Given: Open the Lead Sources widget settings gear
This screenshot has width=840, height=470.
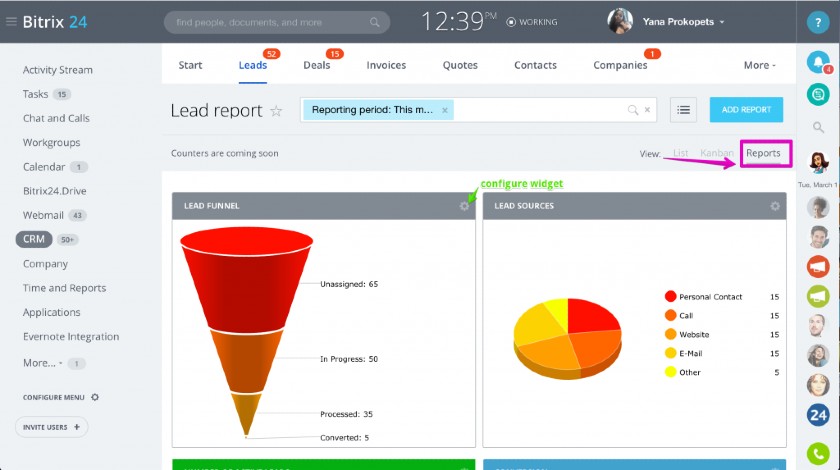Looking at the screenshot, I should coord(775,206).
